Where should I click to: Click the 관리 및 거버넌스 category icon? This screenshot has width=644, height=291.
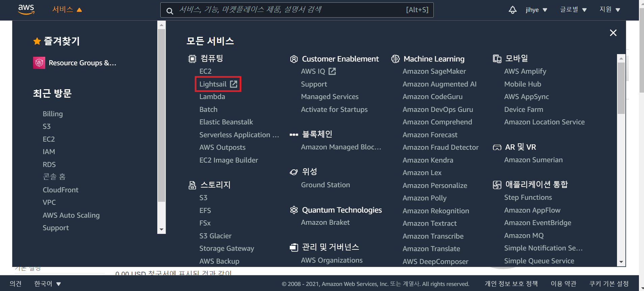click(294, 248)
